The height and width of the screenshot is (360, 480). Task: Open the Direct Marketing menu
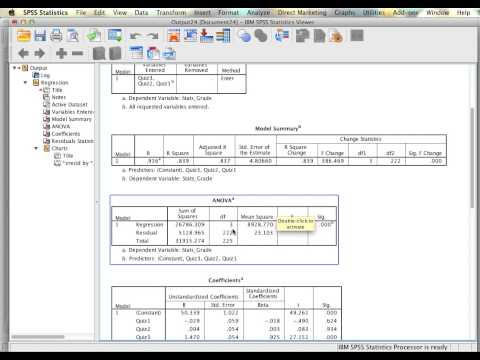[302, 13]
